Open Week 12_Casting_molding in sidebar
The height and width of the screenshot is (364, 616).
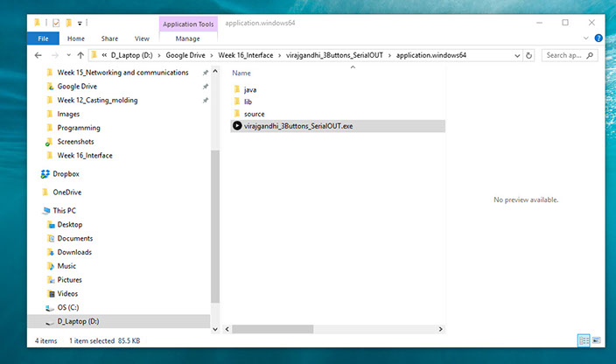coord(97,100)
